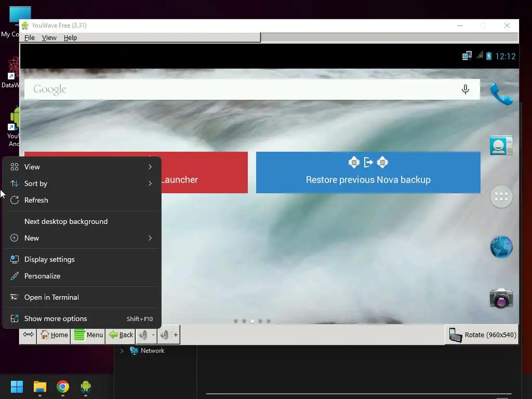
Task: Click the Open in Terminal icon
Action: click(14, 298)
